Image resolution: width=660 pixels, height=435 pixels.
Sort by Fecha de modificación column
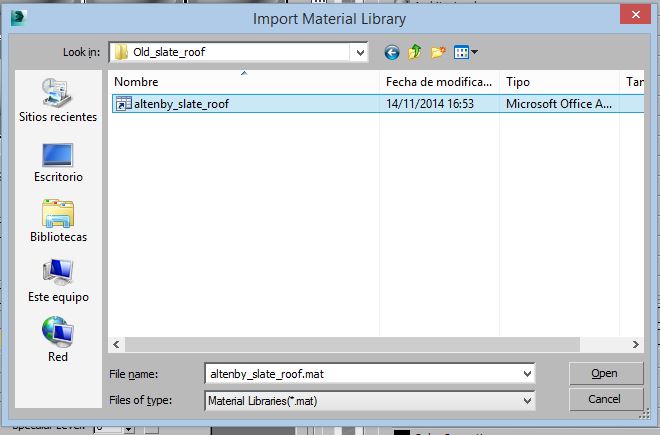438,81
